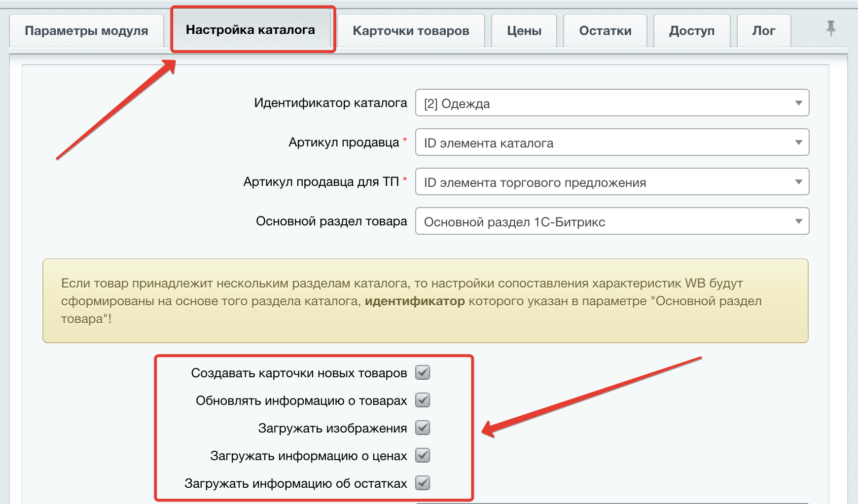Switch to the Карточки товаров tab
The width and height of the screenshot is (858, 504).
tap(411, 31)
